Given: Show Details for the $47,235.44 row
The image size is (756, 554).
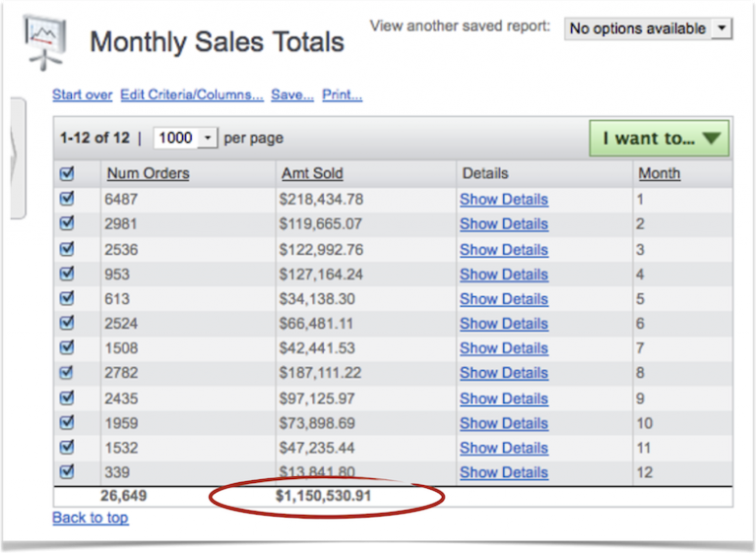Looking at the screenshot, I should (503, 448).
